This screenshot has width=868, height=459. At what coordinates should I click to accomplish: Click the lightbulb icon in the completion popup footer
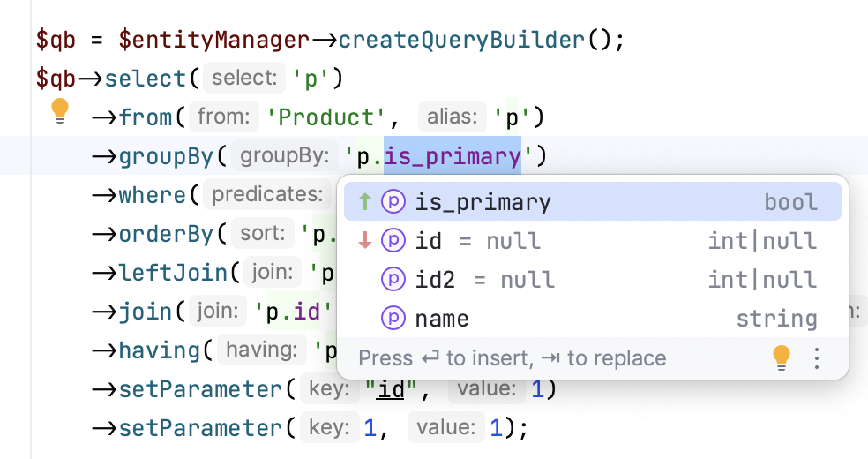pyautogui.click(x=781, y=357)
